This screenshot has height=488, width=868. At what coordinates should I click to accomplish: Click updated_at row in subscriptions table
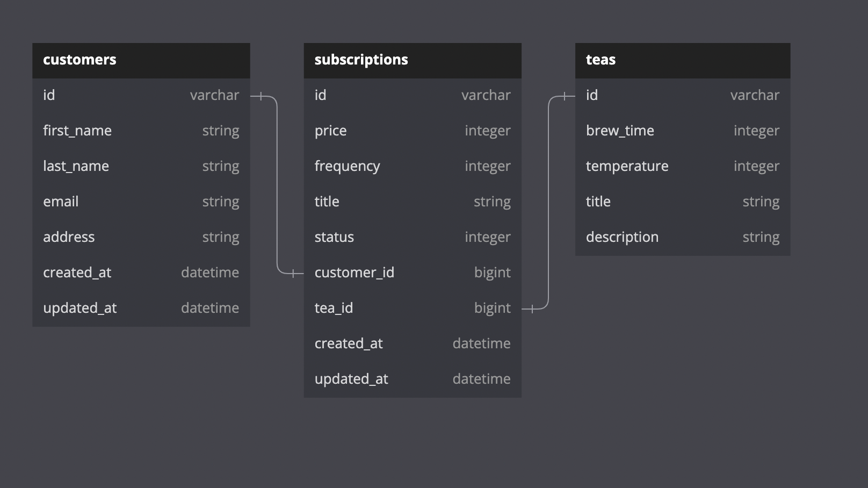[413, 379]
